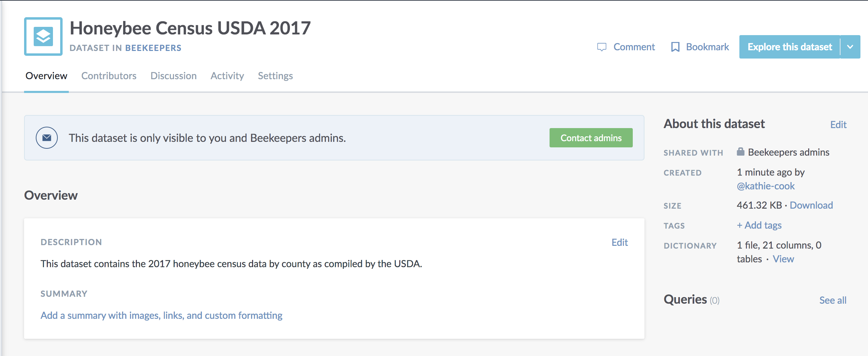Add a comment via Comment link
Viewport: 868px width, 356px height.
tap(634, 47)
